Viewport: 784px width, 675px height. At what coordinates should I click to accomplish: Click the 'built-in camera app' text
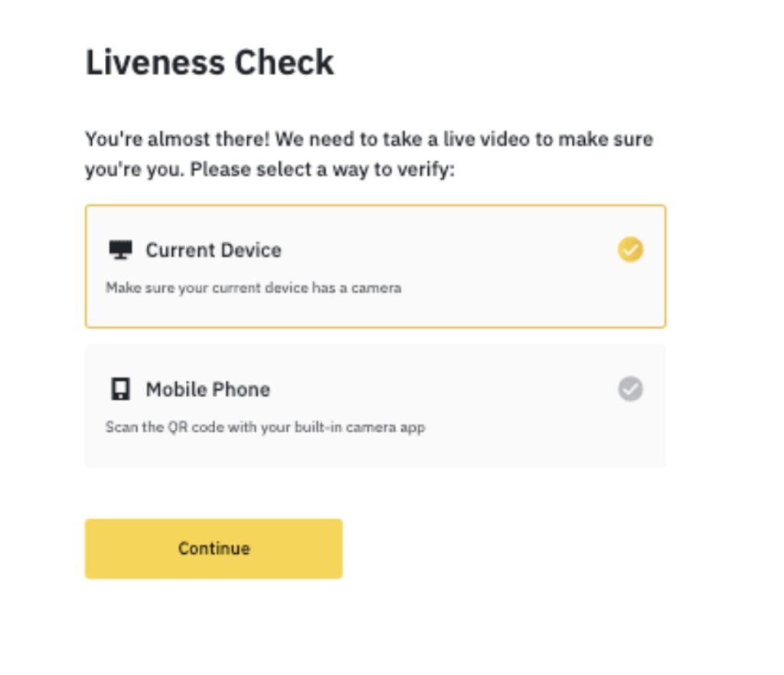click(x=360, y=428)
